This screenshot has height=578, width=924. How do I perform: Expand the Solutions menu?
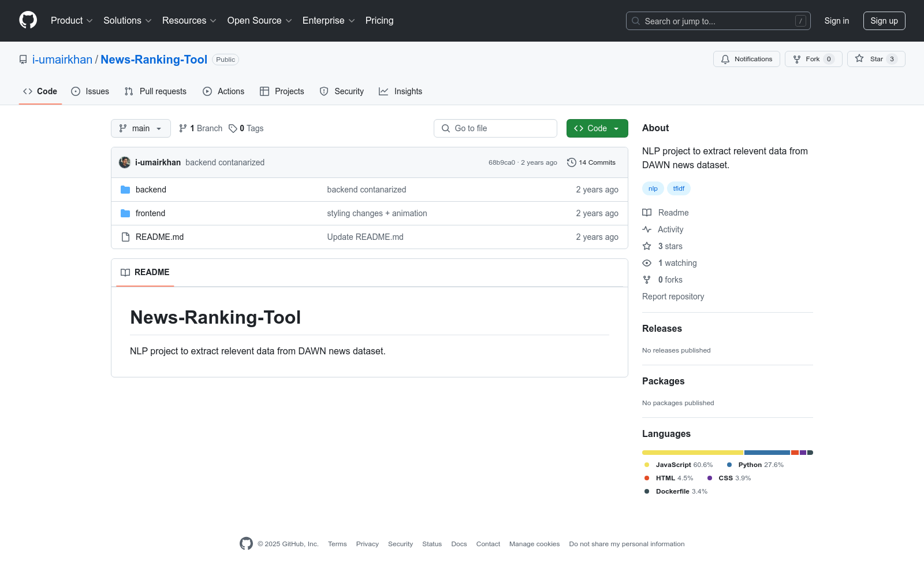coord(128,20)
